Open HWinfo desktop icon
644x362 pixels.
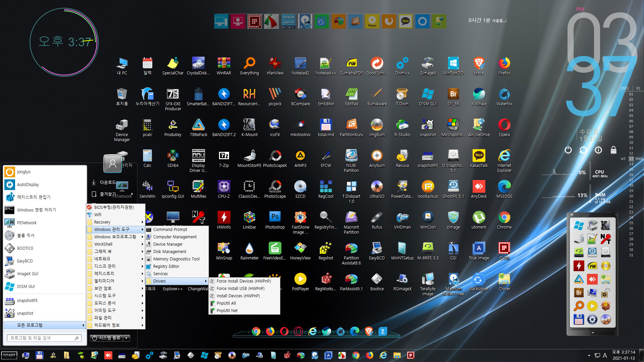[x=224, y=220]
